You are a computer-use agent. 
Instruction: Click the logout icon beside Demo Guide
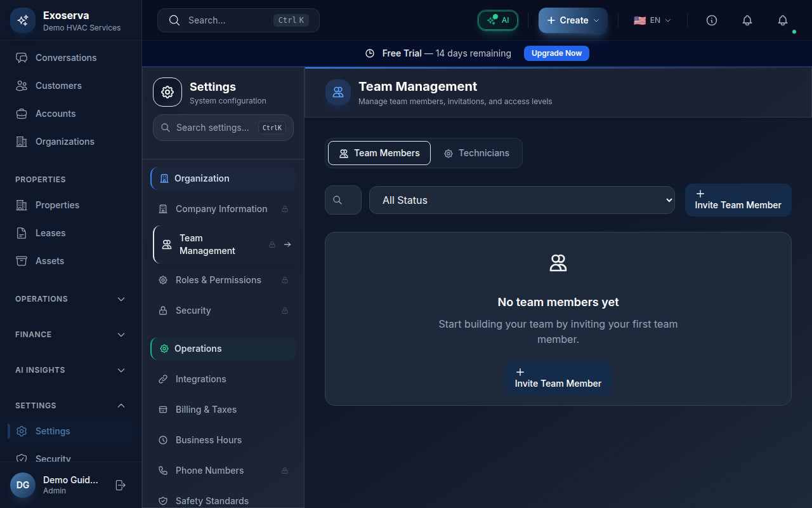(121, 485)
